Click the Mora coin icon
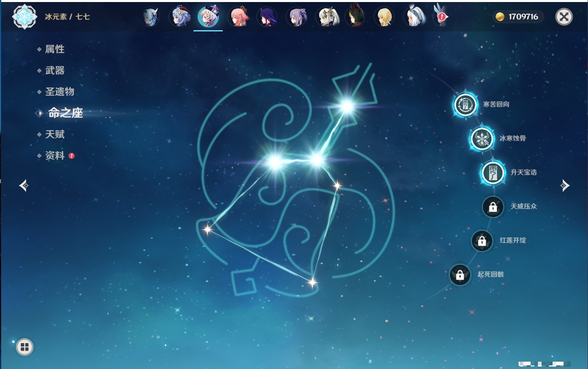Viewport: 588px width, 369px height. tap(500, 17)
